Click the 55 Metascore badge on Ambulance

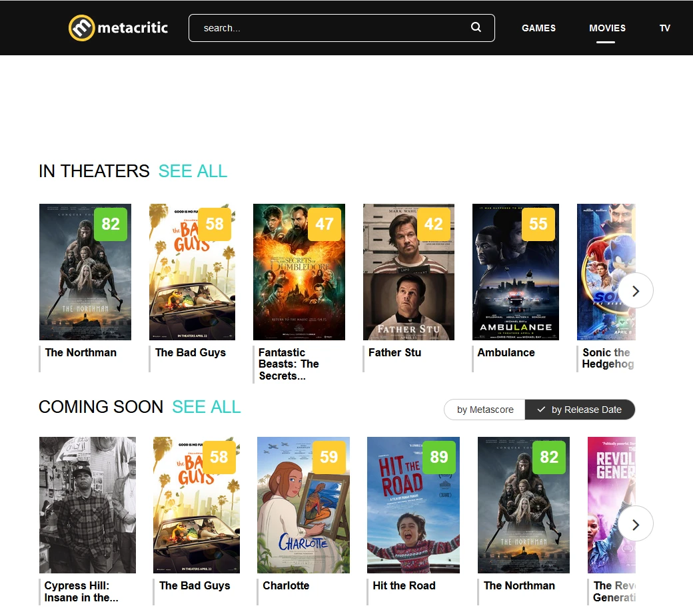(x=538, y=224)
